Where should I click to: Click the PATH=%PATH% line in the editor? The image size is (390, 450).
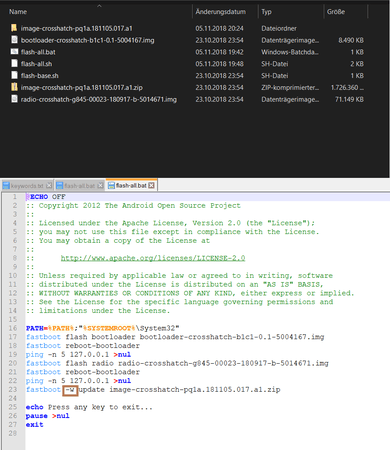[x=103, y=328]
